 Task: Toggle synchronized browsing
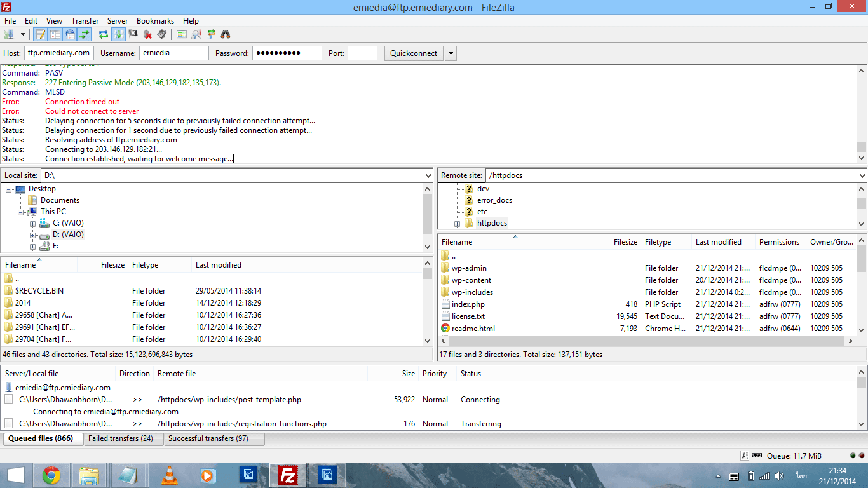click(x=211, y=34)
